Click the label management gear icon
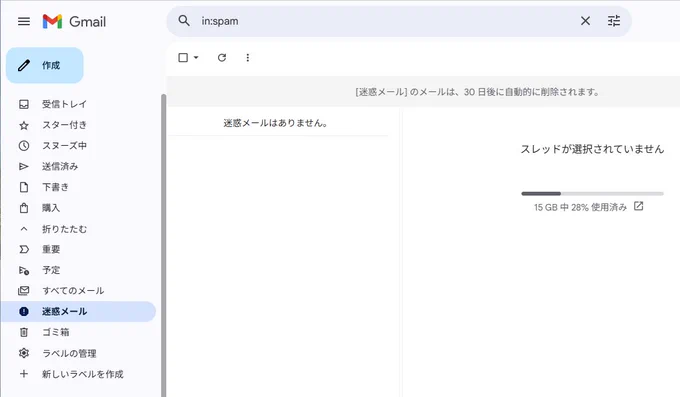The width and height of the screenshot is (680, 397). pyautogui.click(x=24, y=353)
